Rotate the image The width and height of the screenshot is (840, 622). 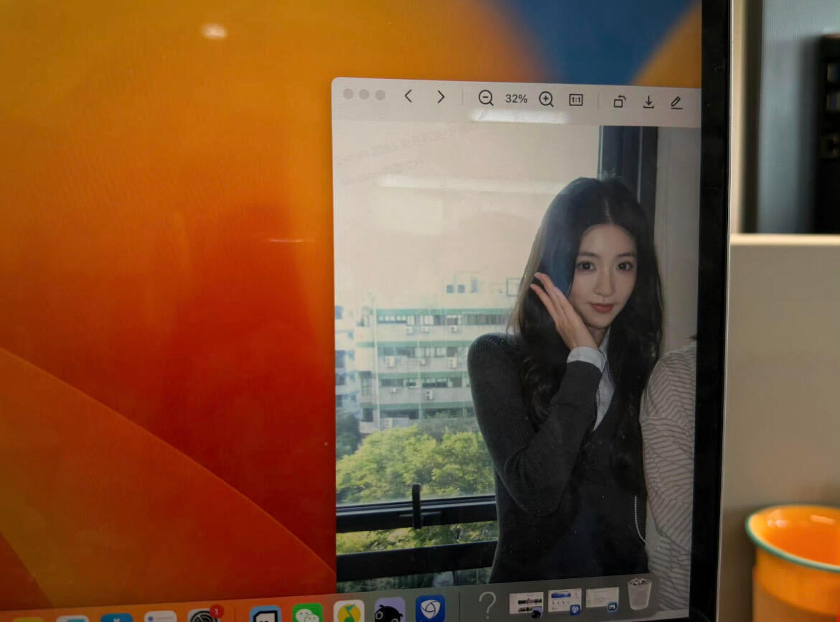pos(620,101)
